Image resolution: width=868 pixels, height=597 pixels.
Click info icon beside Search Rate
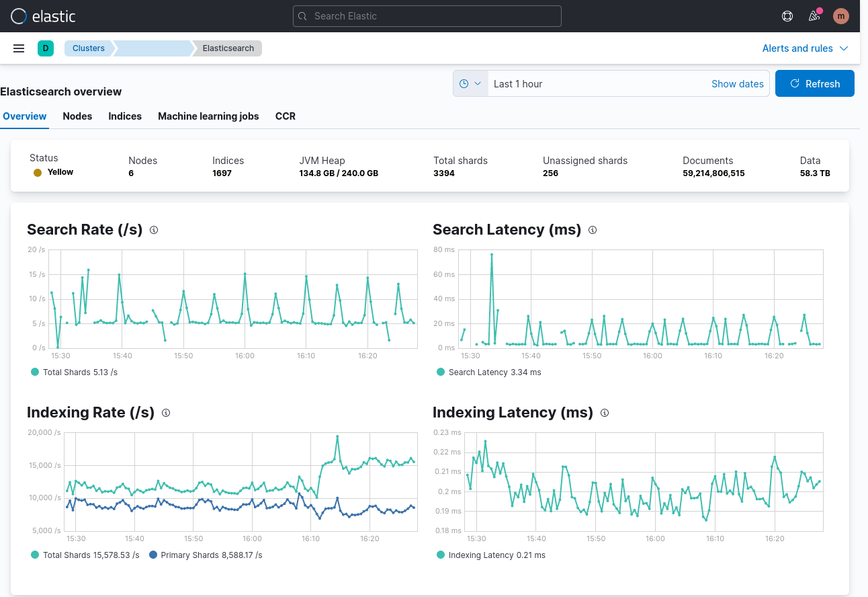[154, 230]
